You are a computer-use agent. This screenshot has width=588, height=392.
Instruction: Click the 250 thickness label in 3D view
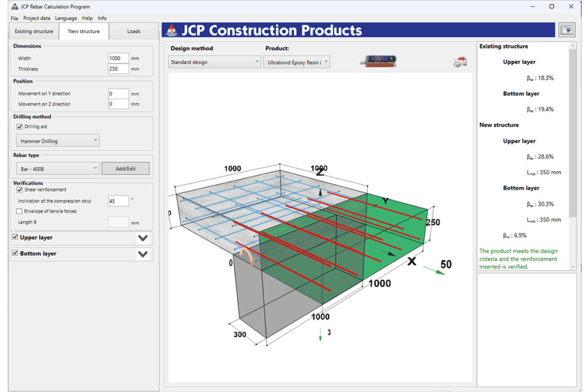point(433,222)
